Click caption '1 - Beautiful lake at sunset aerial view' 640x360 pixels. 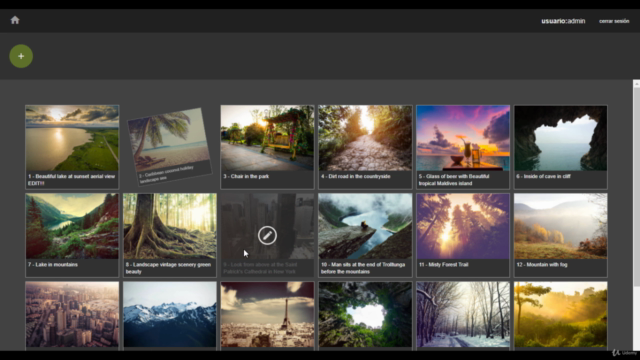71,176
